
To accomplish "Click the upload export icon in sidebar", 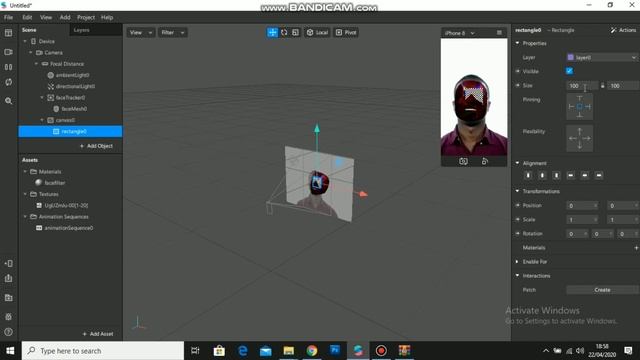I will coord(9,278).
